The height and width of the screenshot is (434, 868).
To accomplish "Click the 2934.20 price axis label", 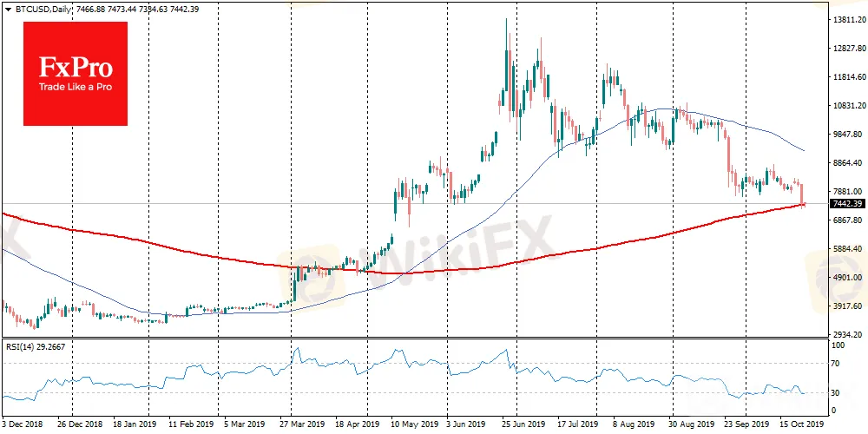I will click(x=848, y=334).
